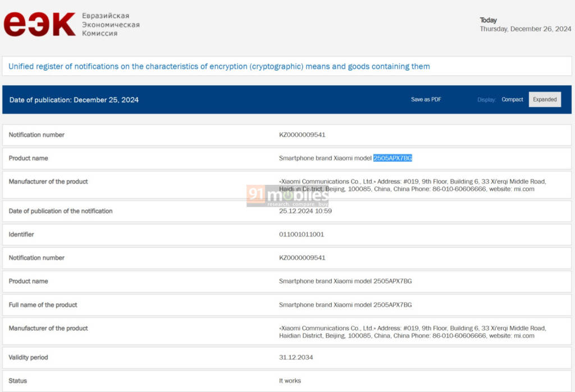
Task: Click the identifier value 011001011001
Action: click(x=301, y=234)
